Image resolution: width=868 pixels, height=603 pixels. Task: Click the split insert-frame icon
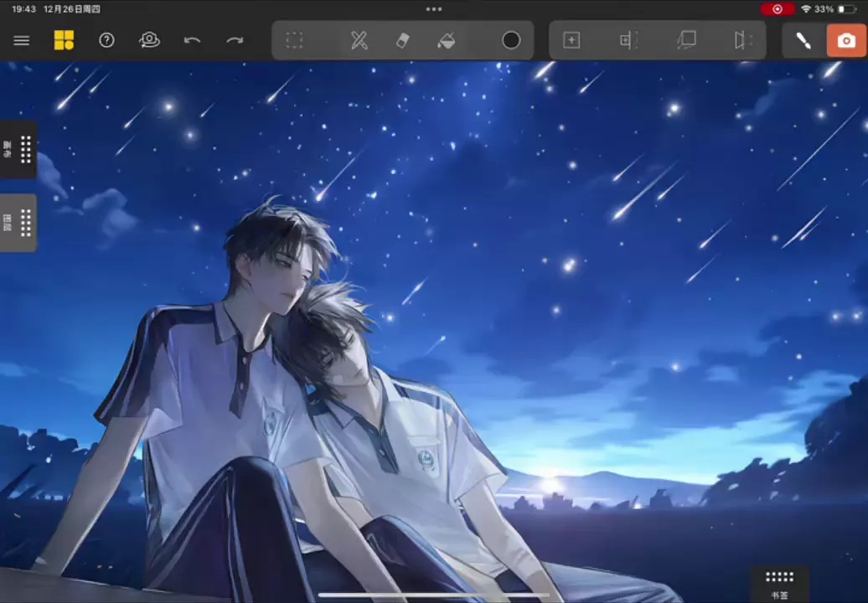[x=629, y=40]
